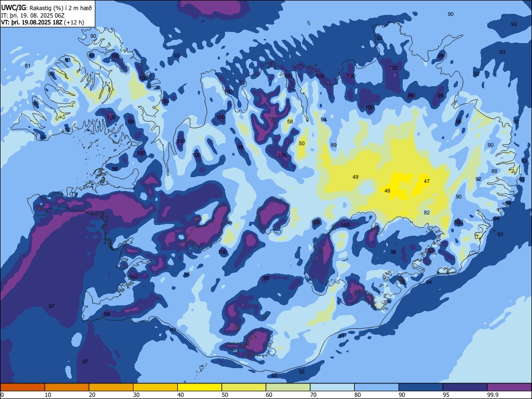Click the humidity value 89 on map
This screenshot has width=532, height=399.
tap(334, 145)
